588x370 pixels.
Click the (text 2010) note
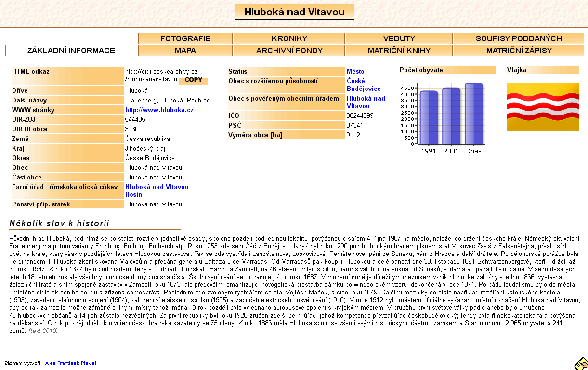tap(43, 331)
